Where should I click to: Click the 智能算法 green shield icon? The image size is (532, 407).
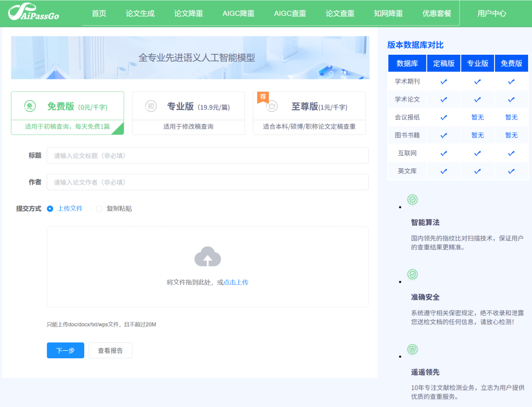(x=412, y=200)
